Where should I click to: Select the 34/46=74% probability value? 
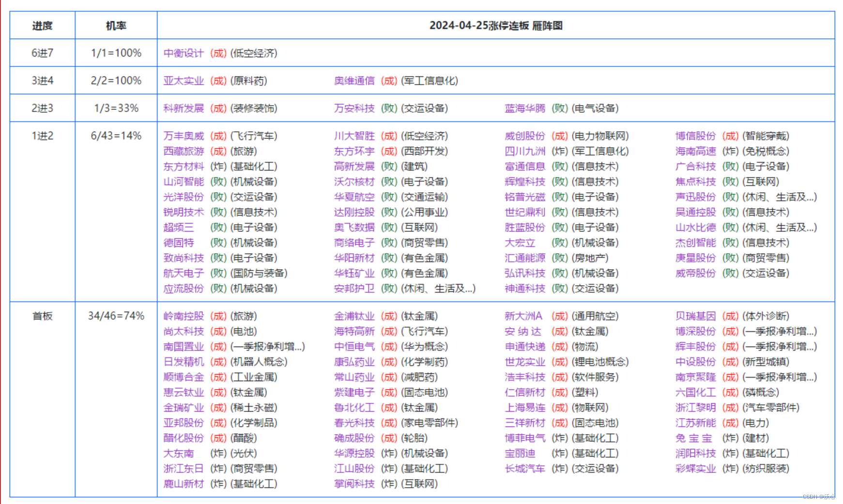coord(116,316)
